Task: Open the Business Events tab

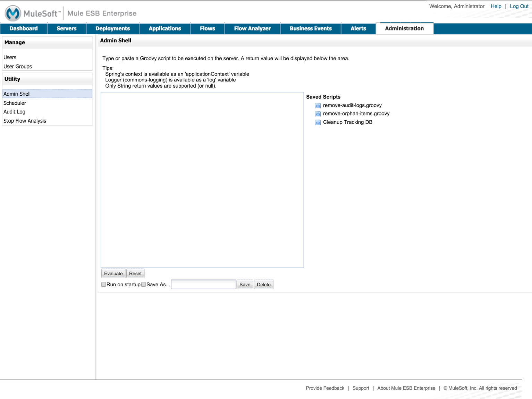Action: 311,28
